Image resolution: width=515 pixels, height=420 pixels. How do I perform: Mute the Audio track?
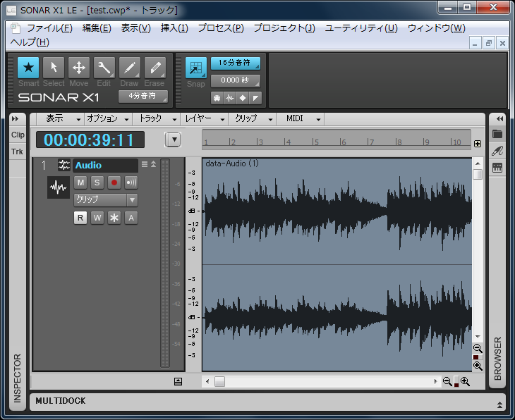pyautogui.click(x=80, y=183)
